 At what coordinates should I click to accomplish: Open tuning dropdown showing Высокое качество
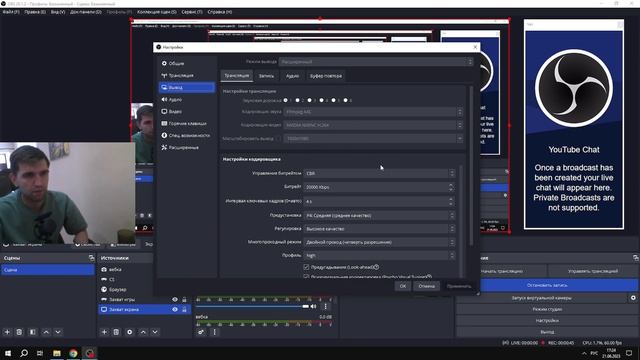click(379, 229)
